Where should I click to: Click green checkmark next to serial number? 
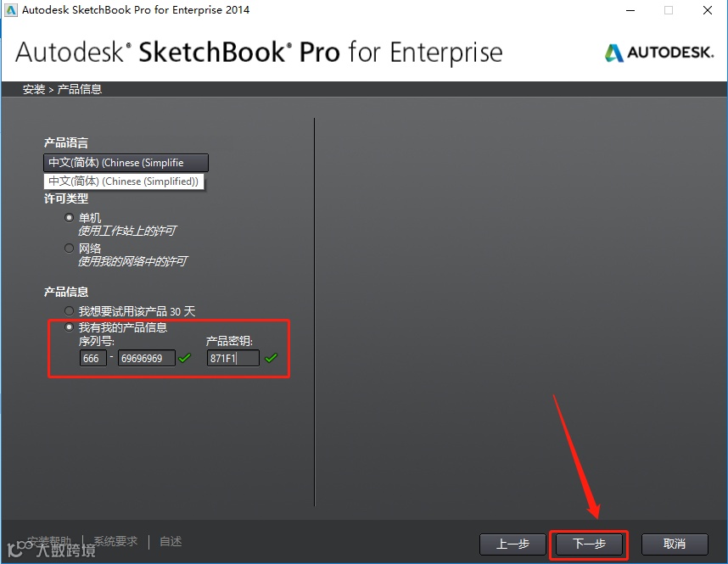185,358
